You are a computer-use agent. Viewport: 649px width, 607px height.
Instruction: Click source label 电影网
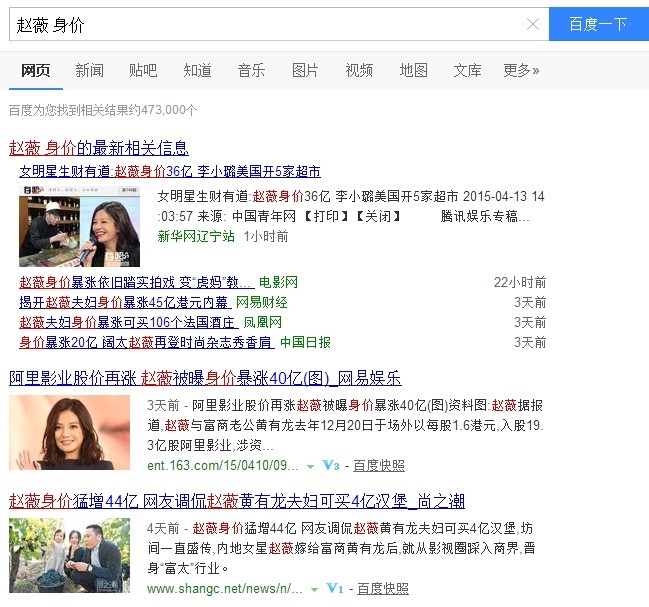(x=278, y=282)
